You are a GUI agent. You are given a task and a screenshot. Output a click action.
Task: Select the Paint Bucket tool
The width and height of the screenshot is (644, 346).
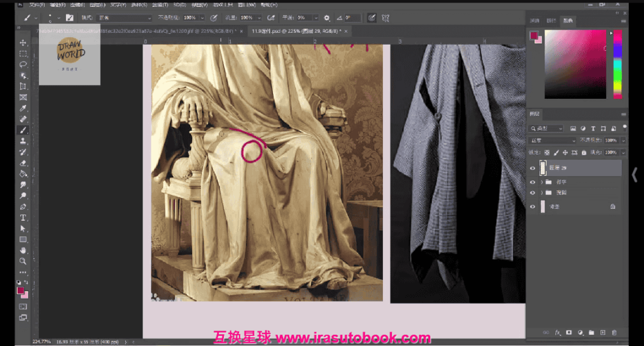point(23,174)
